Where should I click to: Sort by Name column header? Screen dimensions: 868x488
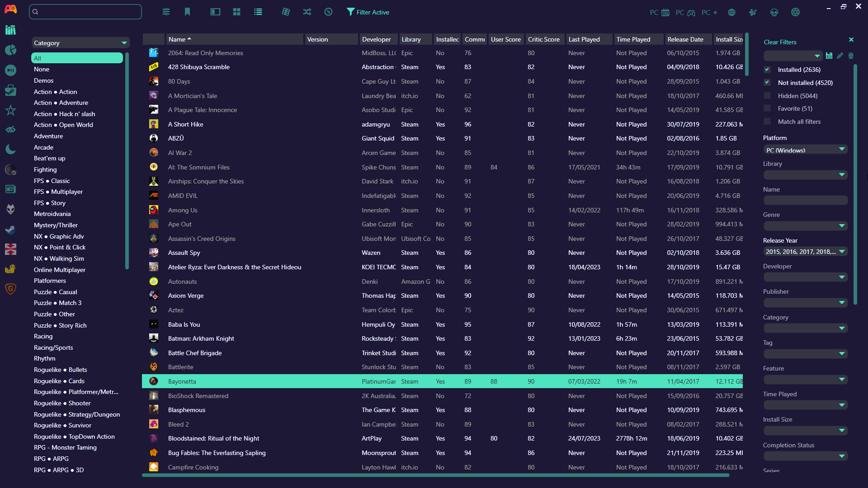click(235, 39)
